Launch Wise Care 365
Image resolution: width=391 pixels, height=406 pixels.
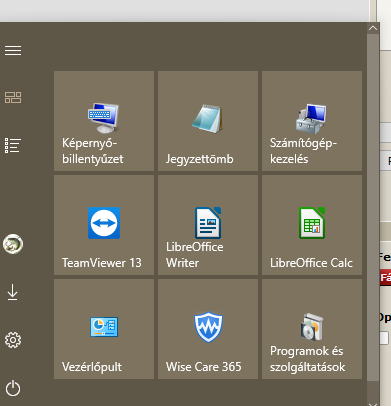click(x=208, y=329)
